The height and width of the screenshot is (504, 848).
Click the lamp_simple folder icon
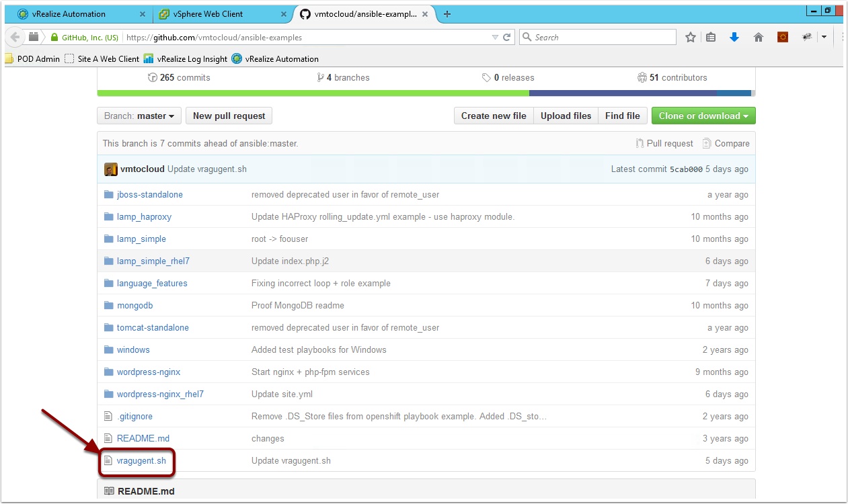[x=109, y=239]
